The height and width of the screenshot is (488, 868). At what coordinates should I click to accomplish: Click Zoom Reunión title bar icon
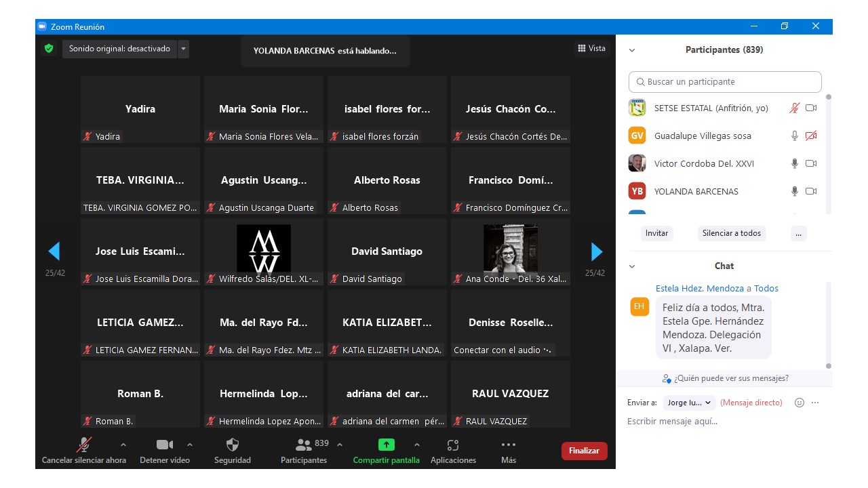point(42,26)
